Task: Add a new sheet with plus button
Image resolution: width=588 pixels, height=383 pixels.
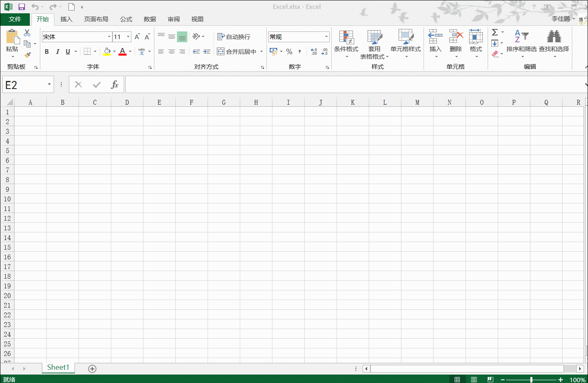Action: point(92,369)
